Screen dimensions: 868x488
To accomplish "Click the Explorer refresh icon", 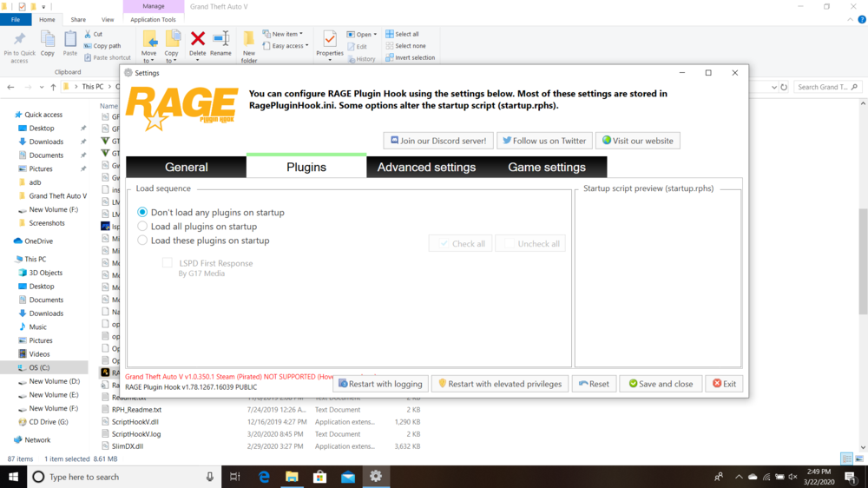I will tap(784, 87).
